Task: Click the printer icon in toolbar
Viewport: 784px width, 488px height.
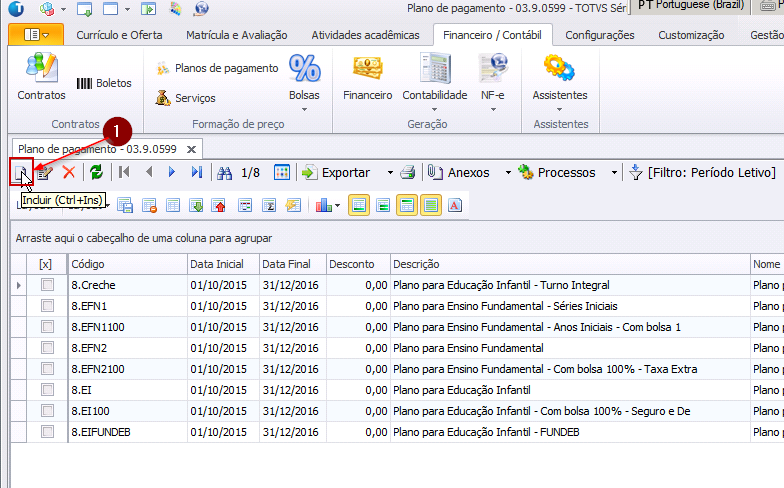Action: click(408, 172)
